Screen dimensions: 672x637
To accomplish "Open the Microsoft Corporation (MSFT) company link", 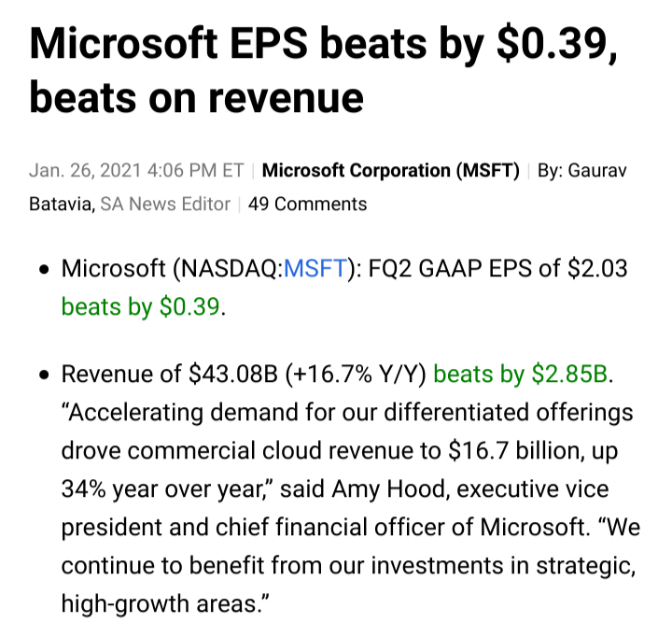I will pos(390,171).
